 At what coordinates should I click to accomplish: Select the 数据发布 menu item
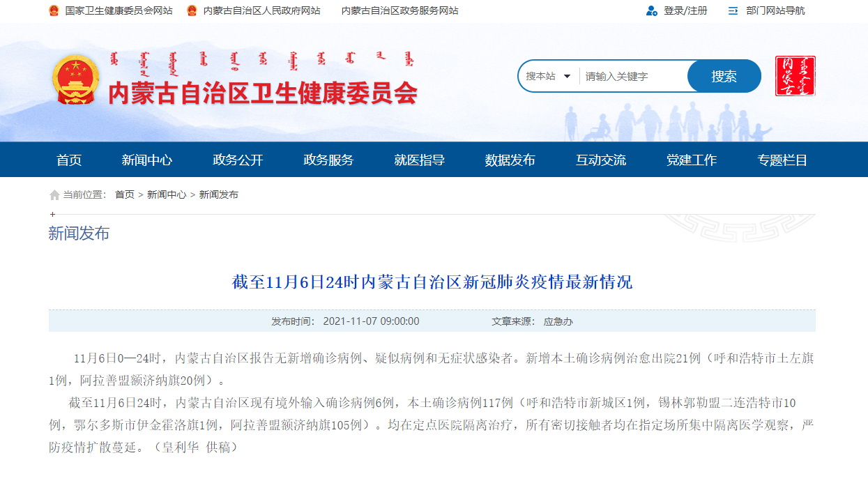coord(510,160)
